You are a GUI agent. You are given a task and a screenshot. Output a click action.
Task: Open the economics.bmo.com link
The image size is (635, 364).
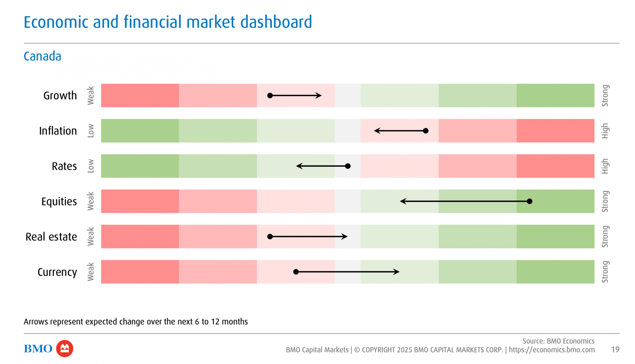pos(552,350)
